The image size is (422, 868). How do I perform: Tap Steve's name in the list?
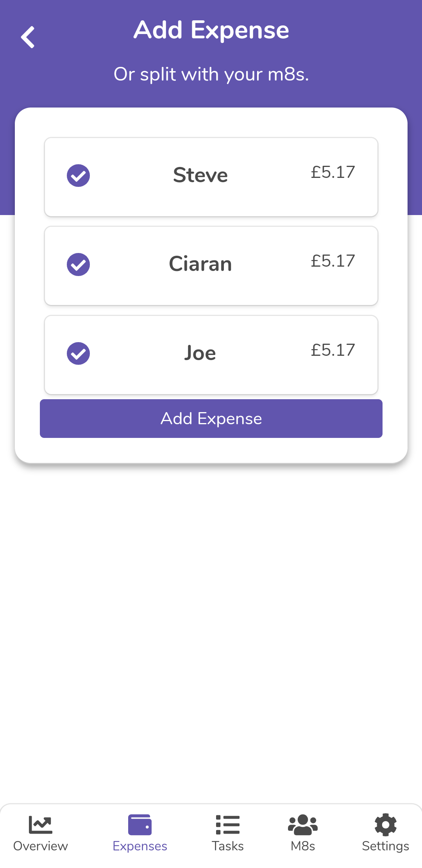pyautogui.click(x=200, y=175)
